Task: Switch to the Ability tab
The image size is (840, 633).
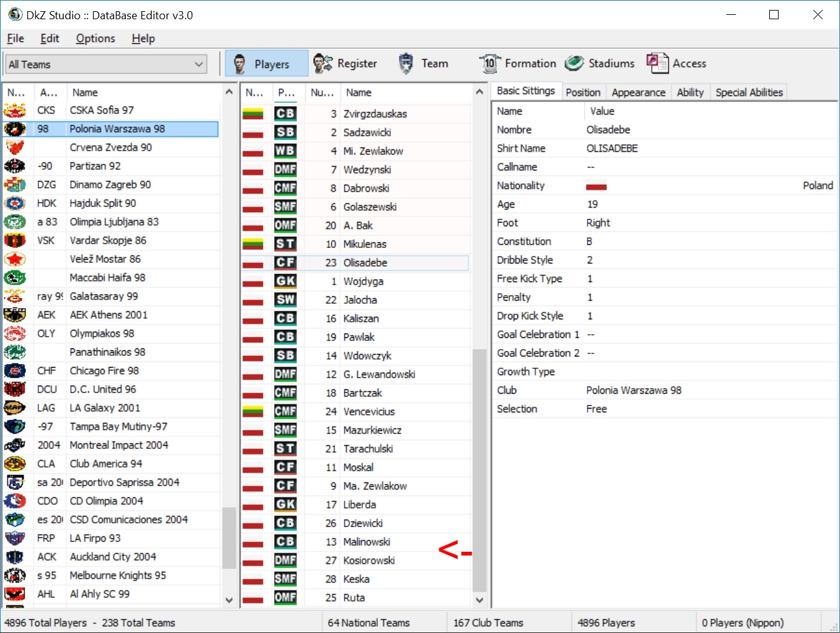Action: 690,92
